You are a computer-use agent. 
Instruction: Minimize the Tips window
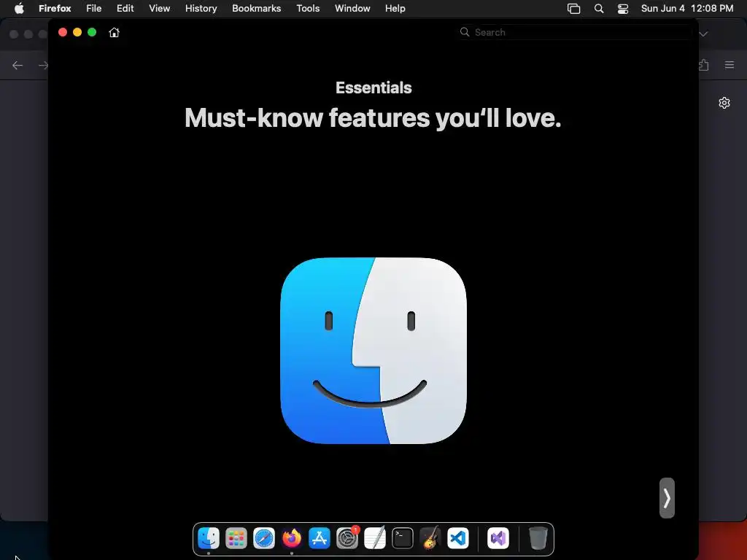(x=77, y=32)
